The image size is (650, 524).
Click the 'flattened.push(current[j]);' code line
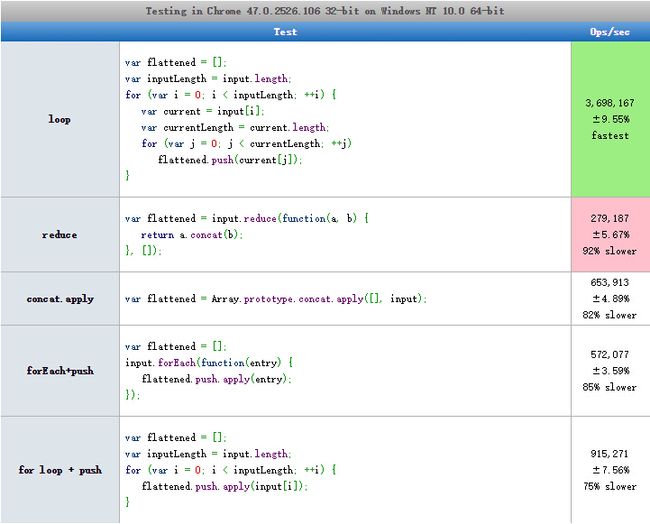click(230, 160)
